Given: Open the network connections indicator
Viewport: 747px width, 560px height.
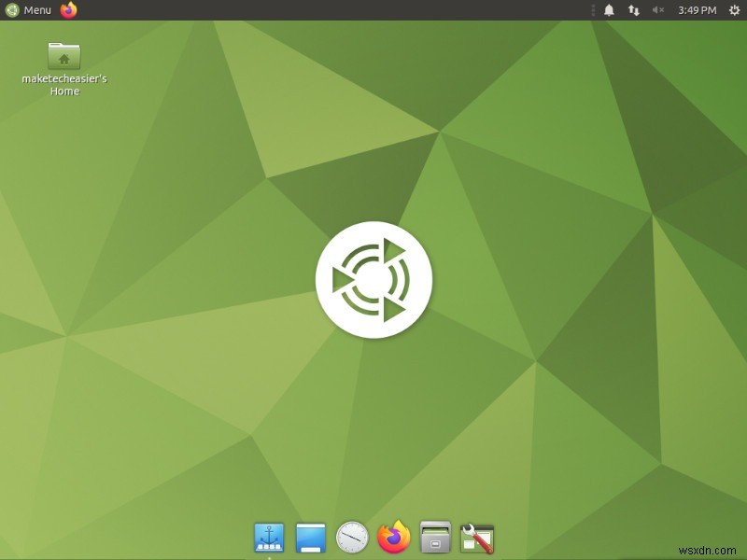Looking at the screenshot, I should (633, 10).
